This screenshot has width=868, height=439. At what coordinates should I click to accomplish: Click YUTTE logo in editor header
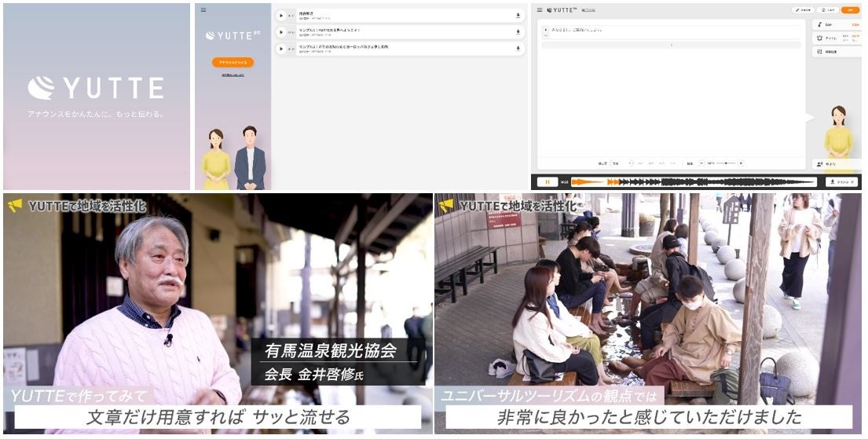[x=563, y=10]
